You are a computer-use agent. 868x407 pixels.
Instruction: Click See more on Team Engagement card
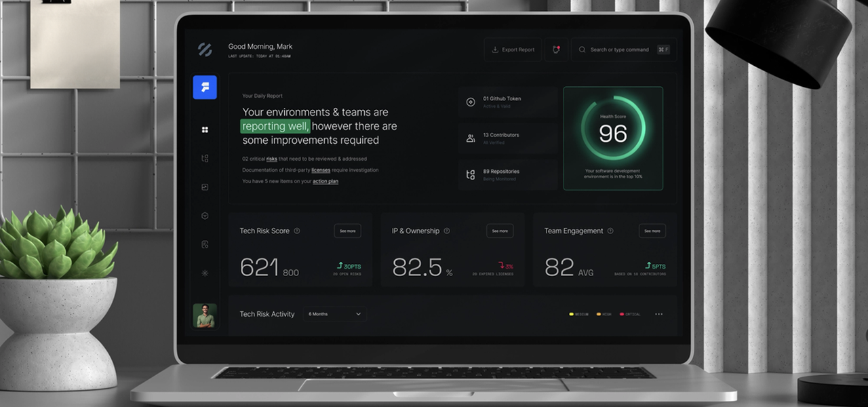[652, 231]
